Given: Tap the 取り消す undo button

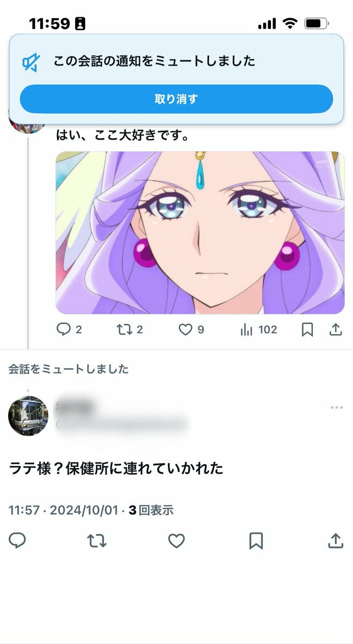Looking at the screenshot, I should [x=176, y=99].
